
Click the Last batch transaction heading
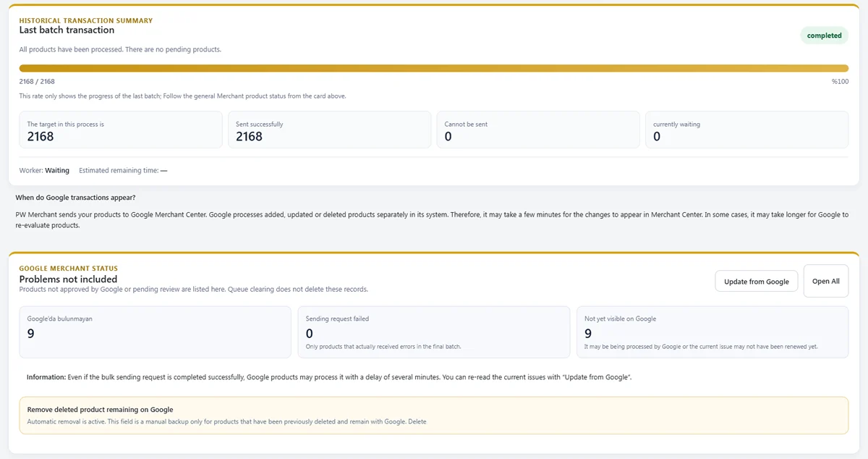pyautogui.click(x=67, y=30)
